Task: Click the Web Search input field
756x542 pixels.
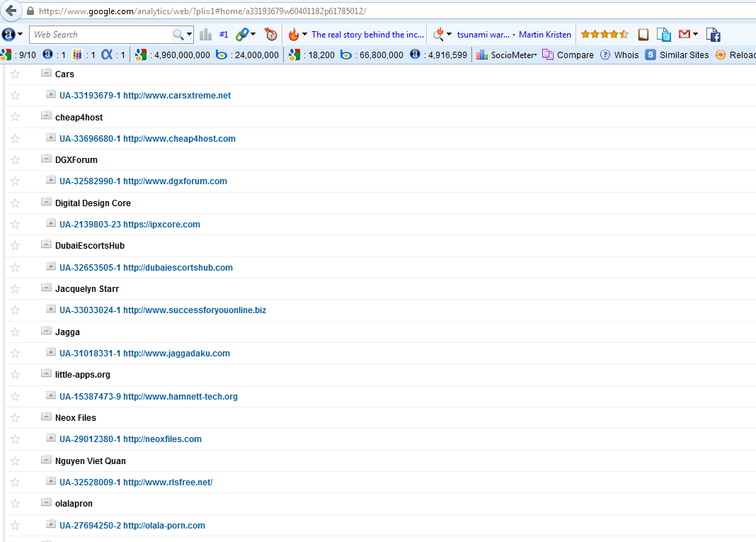Action: (x=101, y=35)
